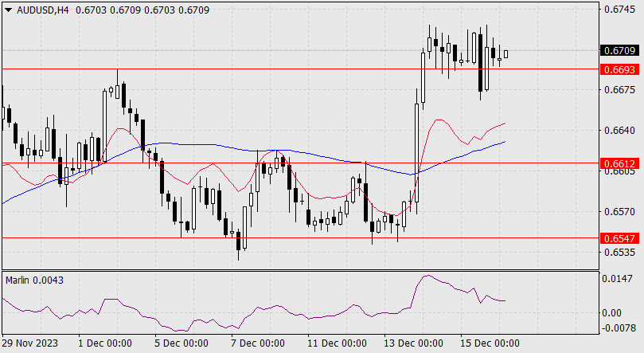The image size is (644, 353).
Task: Select the red level label 0.6693
Action: point(620,69)
